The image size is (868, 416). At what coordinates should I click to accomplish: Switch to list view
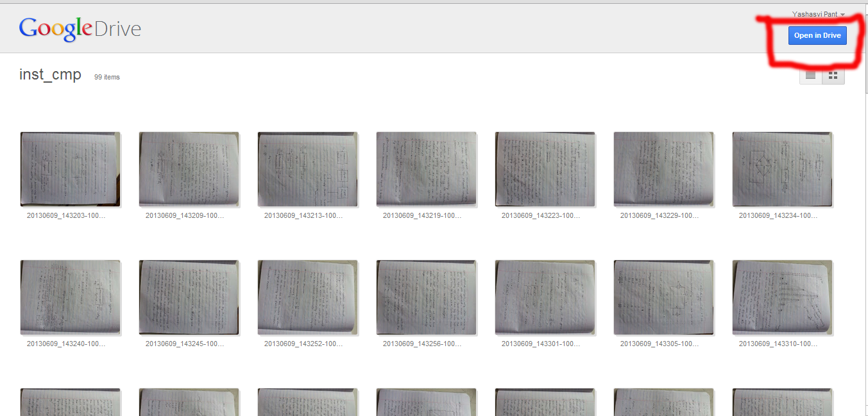tap(811, 76)
